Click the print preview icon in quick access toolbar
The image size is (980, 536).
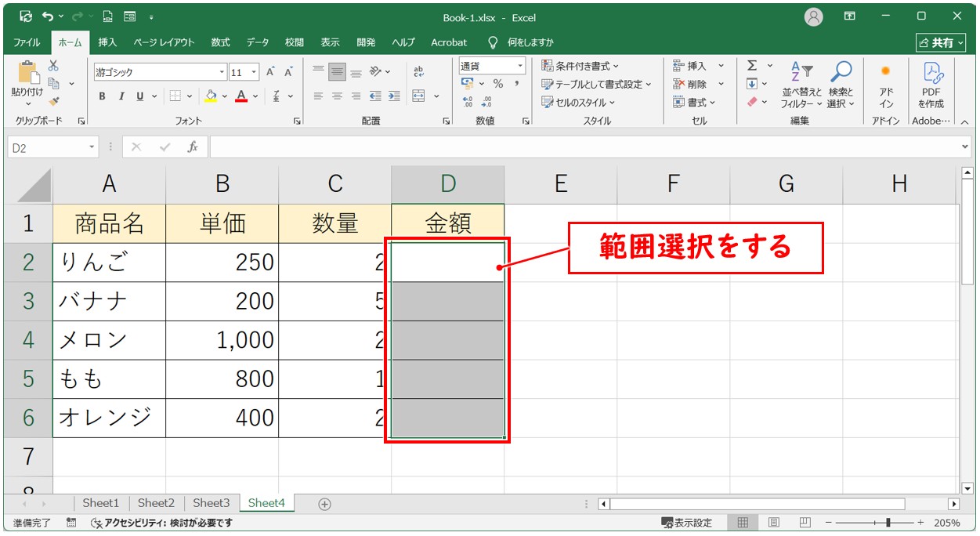[108, 16]
